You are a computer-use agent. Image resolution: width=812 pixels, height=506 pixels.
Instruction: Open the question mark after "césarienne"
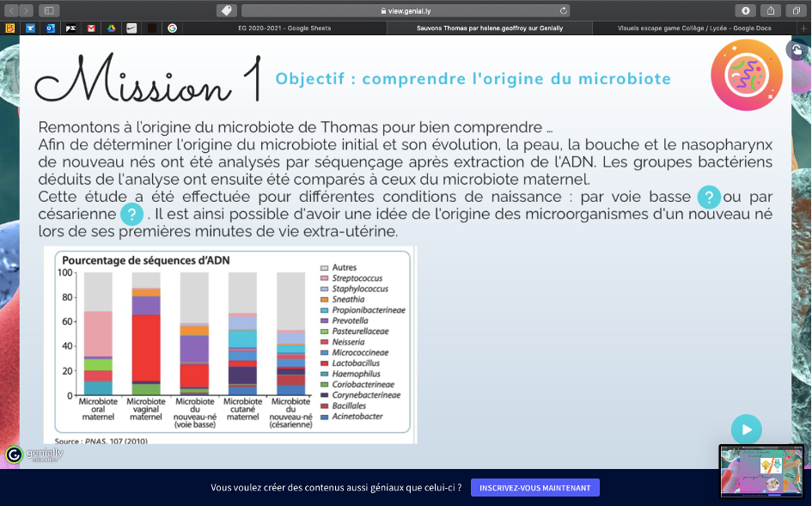(131, 214)
